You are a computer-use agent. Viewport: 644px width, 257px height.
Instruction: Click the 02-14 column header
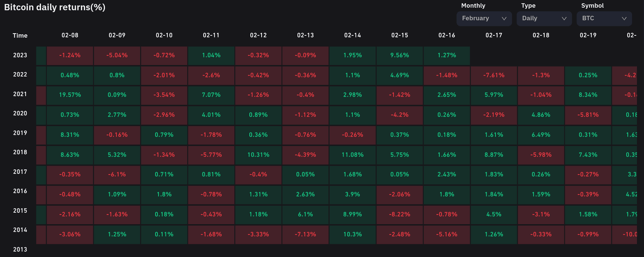(352, 36)
